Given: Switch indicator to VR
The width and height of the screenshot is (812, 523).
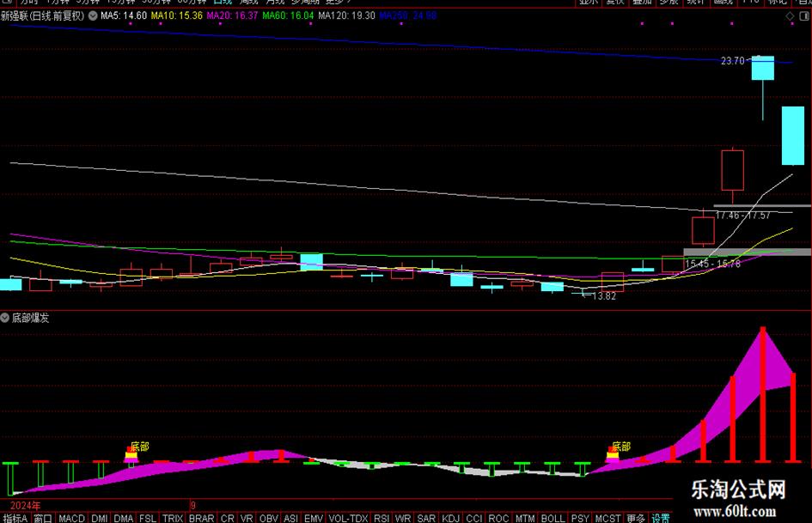Looking at the screenshot, I should point(247,518).
